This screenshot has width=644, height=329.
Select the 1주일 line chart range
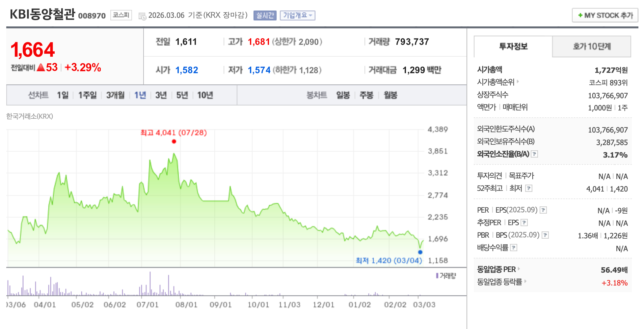tap(87, 95)
